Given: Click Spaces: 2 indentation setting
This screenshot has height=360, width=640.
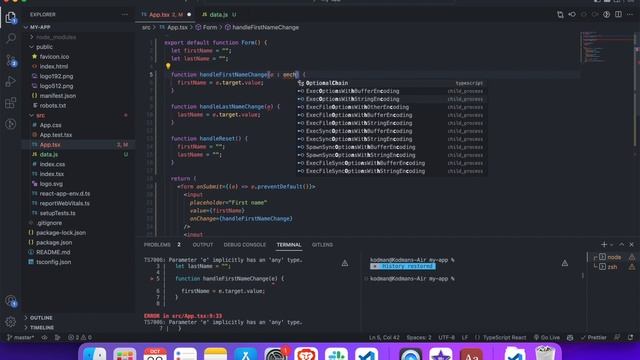Looking at the screenshot, I should point(419,338).
